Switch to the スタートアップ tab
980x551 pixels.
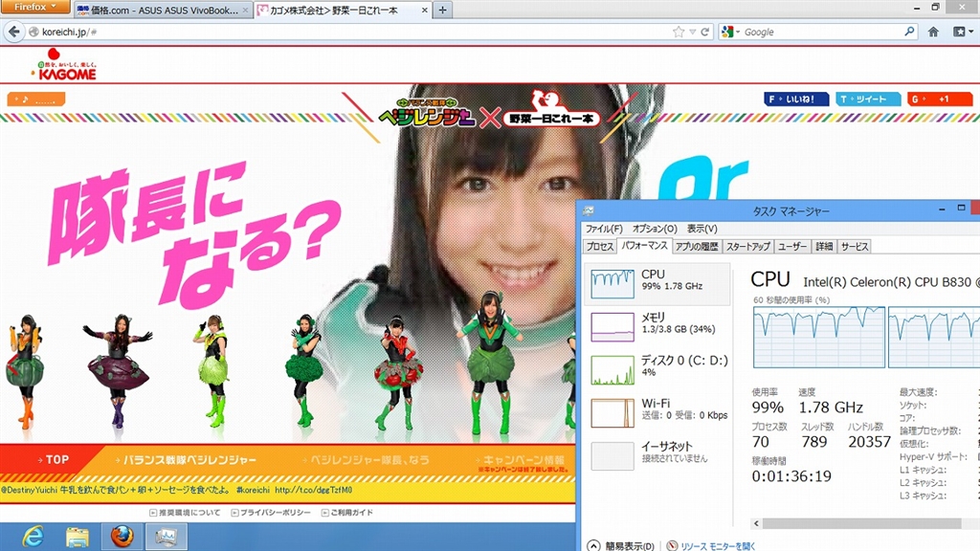tap(747, 247)
